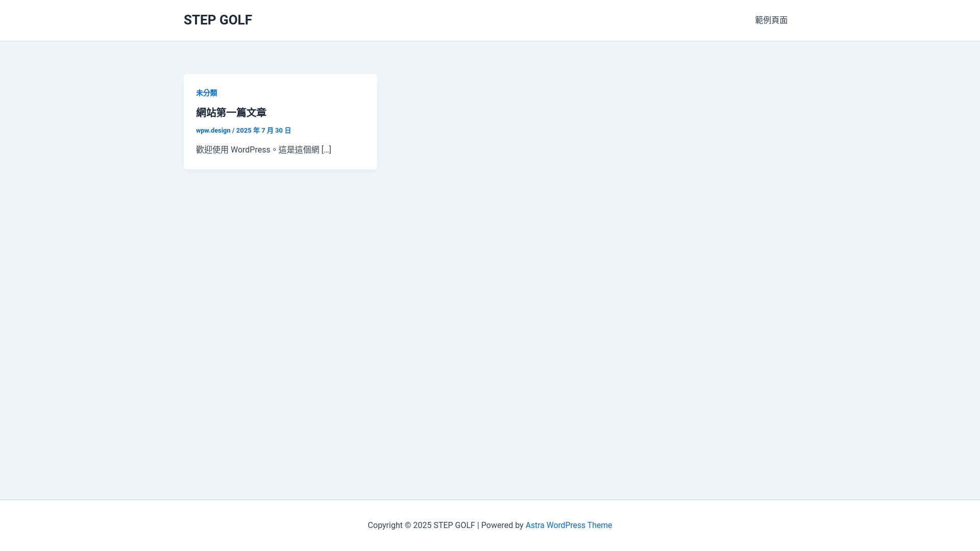Open the 未分類 category link

(207, 93)
